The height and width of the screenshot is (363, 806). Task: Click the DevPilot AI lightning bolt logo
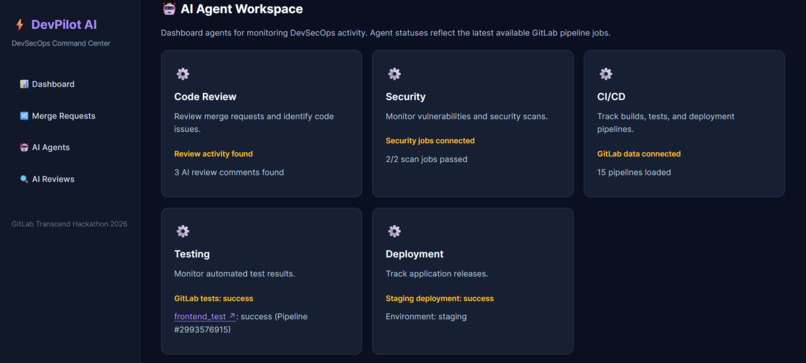click(20, 25)
